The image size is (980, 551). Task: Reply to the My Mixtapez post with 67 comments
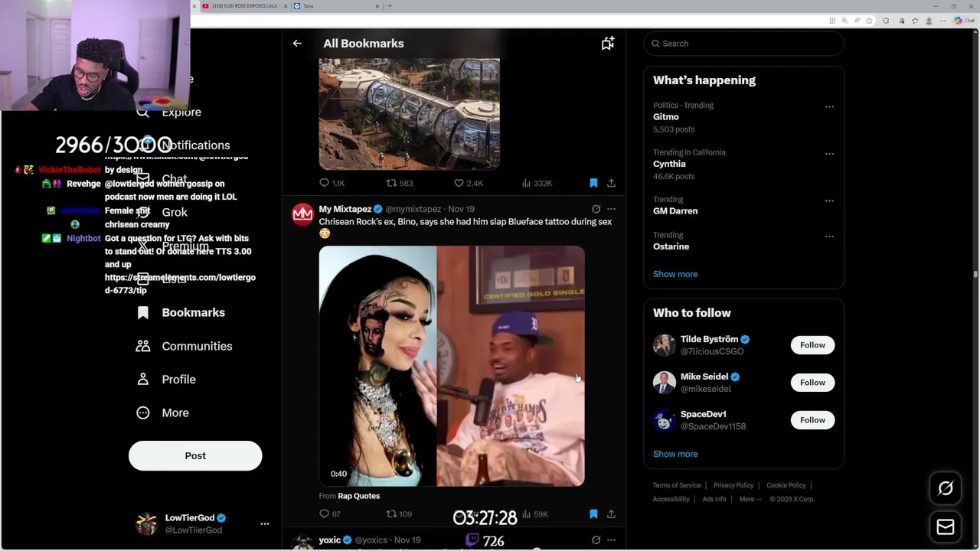330,514
